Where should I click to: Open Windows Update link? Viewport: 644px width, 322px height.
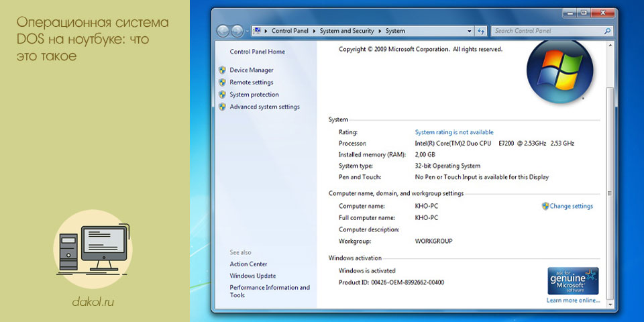[253, 276]
